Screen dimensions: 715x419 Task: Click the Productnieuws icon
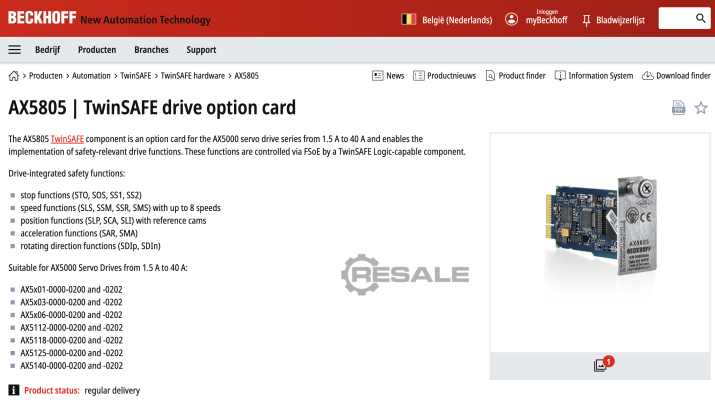coord(419,76)
